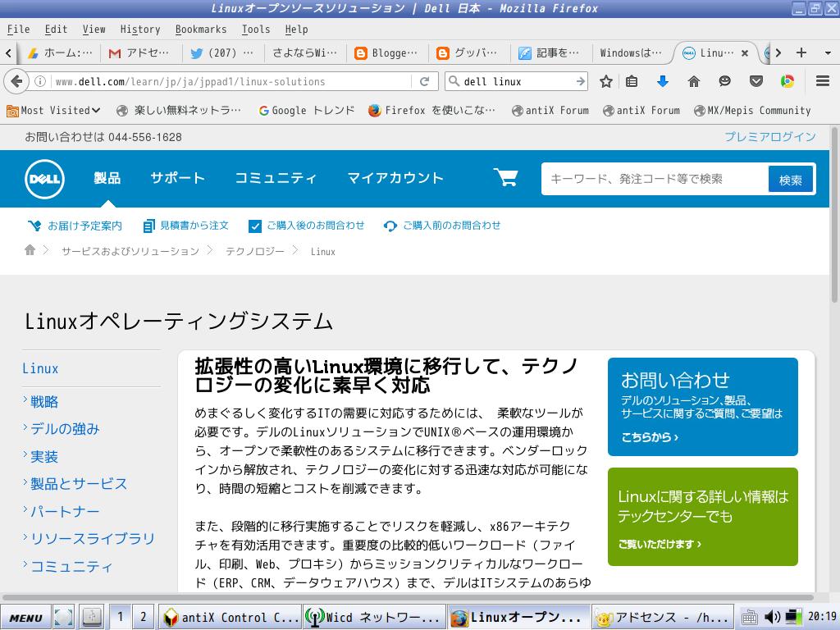
Task: Switch to the (207) Twitter tab
Action: 222,52
